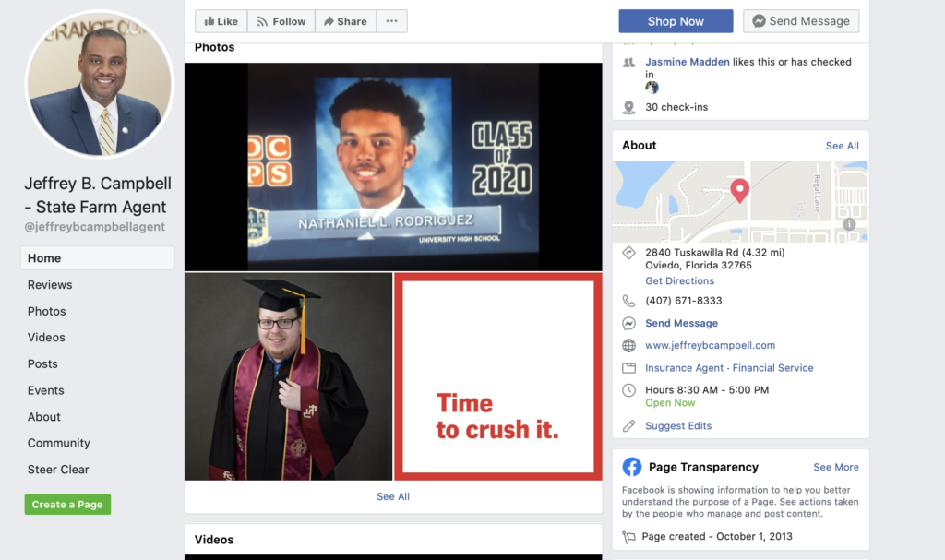Click the globe icon beside website
The image size is (945, 560).
pyautogui.click(x=628, y=345)
